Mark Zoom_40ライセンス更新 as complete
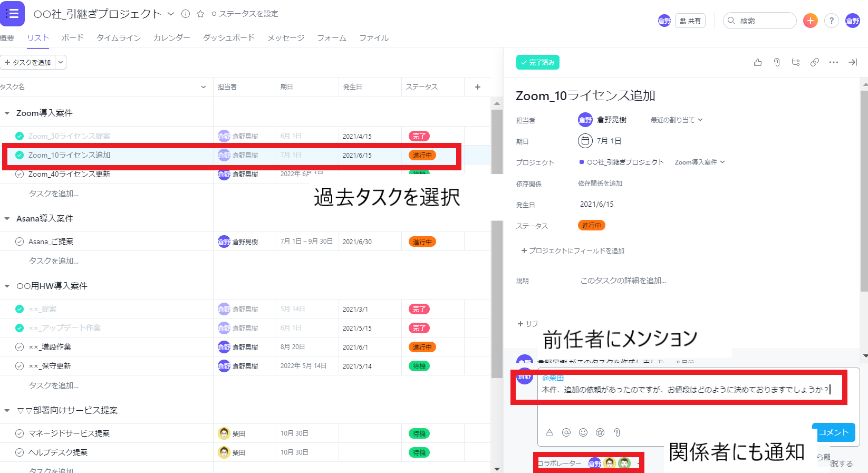This screenshot has height=473, width=868. click(x=20, y=174)
